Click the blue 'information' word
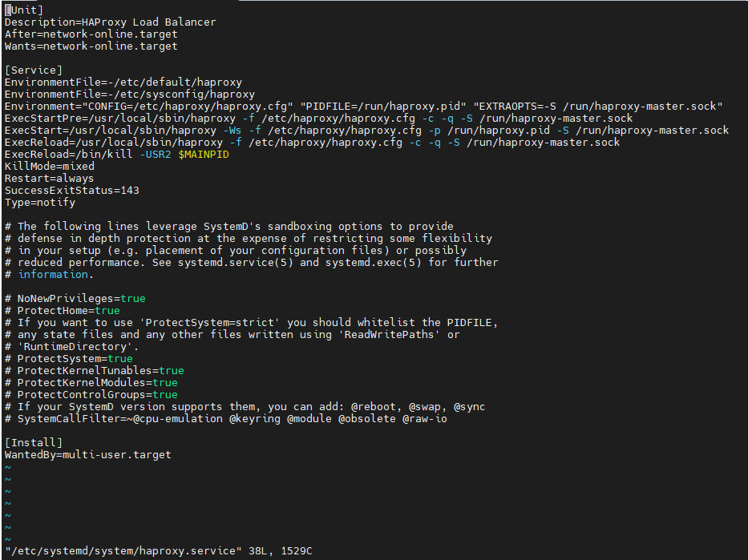Viewport: 748px width, 560px height. [53, 275]
